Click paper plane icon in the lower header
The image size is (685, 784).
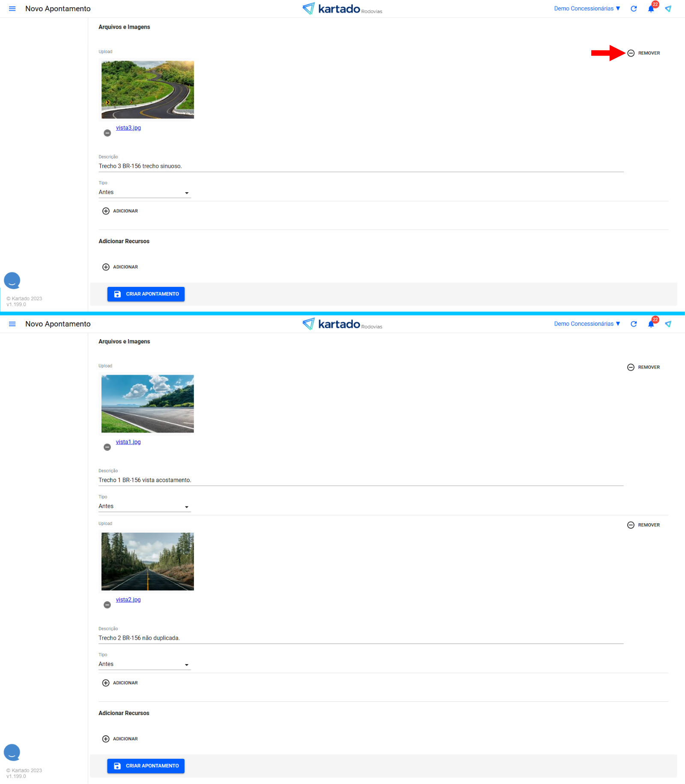[668, 324]
